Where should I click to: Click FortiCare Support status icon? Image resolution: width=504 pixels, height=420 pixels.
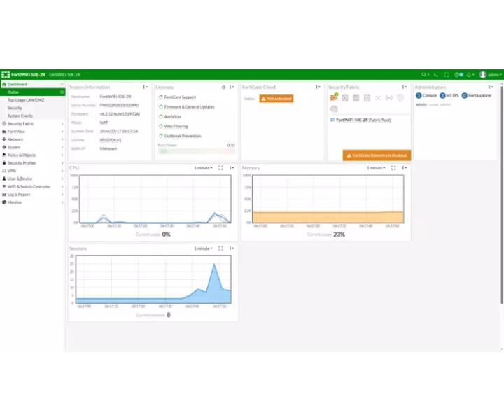click(x=161, y=97)
